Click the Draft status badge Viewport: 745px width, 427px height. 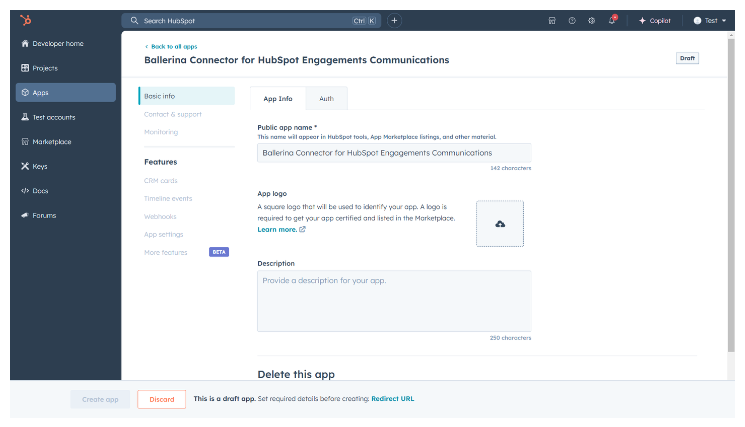(x=688, y=58)
